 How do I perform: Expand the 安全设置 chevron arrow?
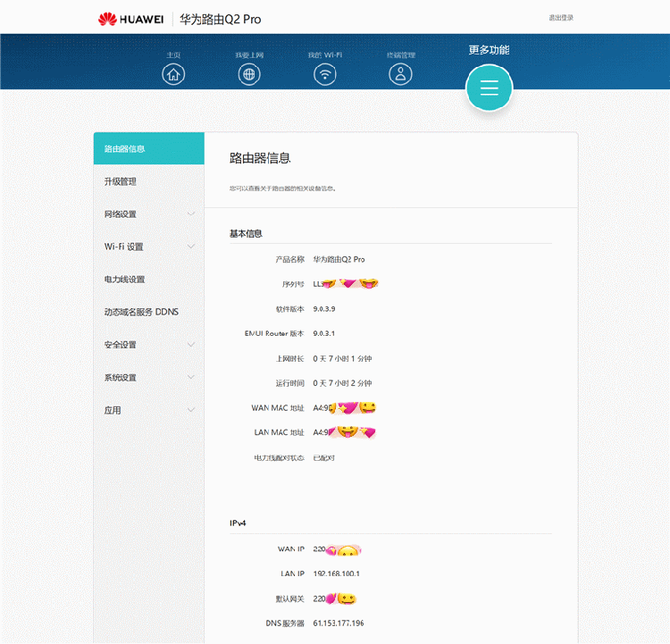(x=190, y=345)
